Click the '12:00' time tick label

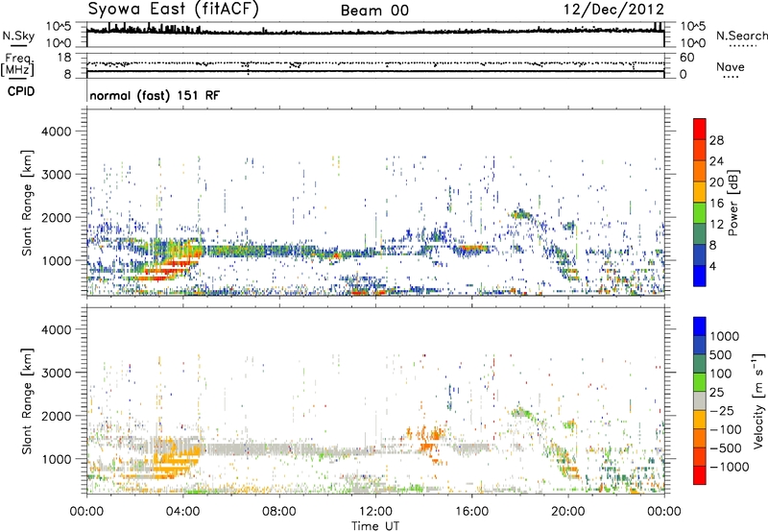pyautogui.click(x=375, y=512)
